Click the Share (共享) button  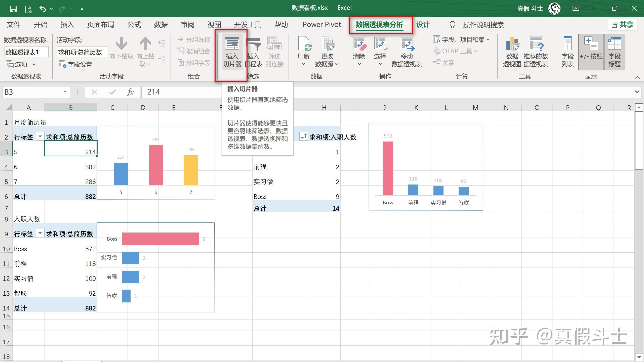coord(622,25)
